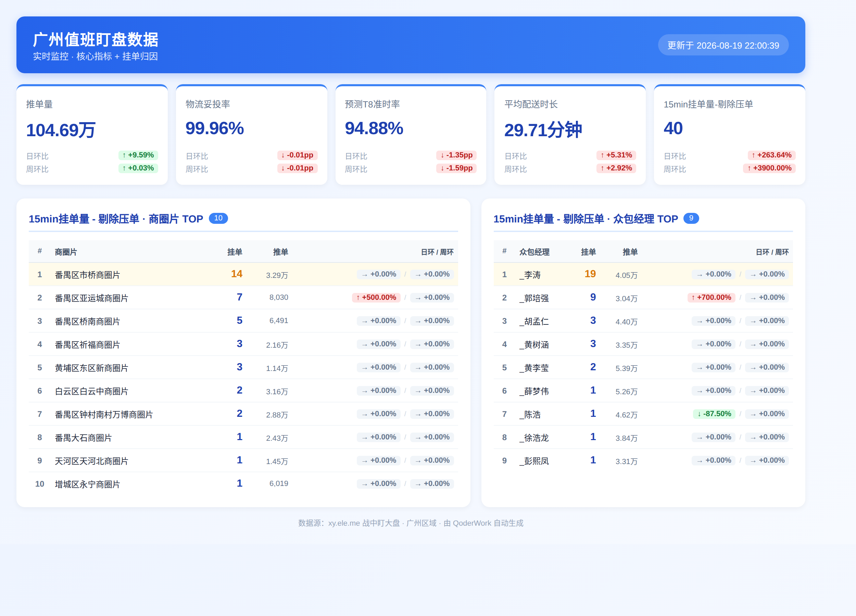Click the 推单 value 5.39万 for _黄李莹
856x616 pixels.
point(627,368)
